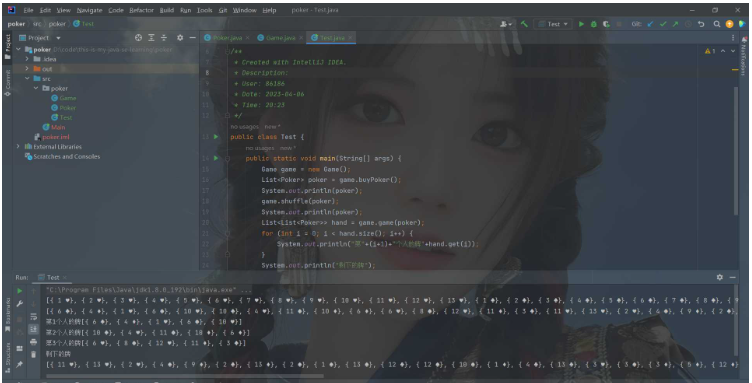This screenshot has height=383, width=752.
Task: Build the project with the hammer icon
Action: coord(524,24)
